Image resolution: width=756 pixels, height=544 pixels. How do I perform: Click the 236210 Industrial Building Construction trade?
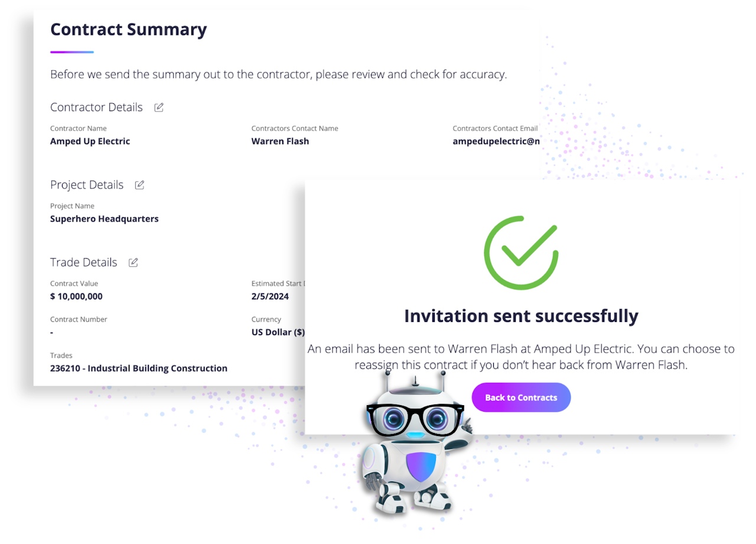click(139, 368)
